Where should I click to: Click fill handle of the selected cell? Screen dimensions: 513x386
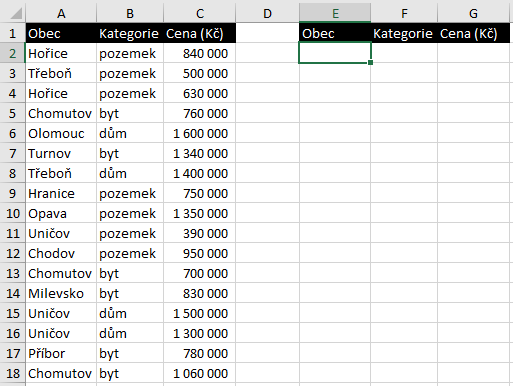coord(370,62)
